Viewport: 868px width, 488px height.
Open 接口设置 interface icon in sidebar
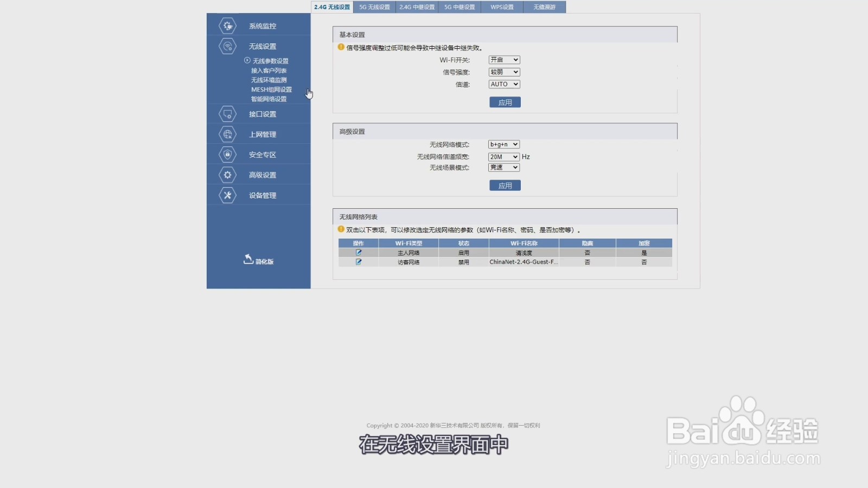(227, 114)
